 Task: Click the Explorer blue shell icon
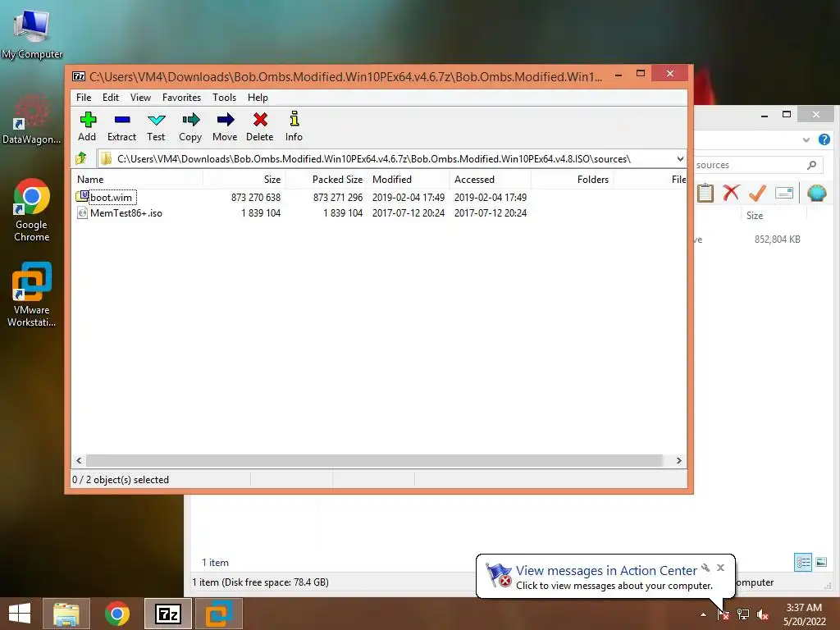816,193
